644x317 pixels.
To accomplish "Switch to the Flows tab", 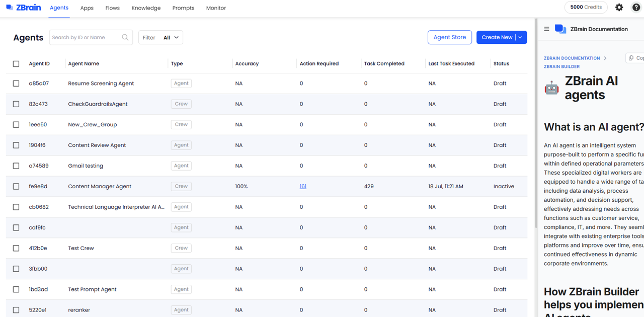I will pos(112,8).
